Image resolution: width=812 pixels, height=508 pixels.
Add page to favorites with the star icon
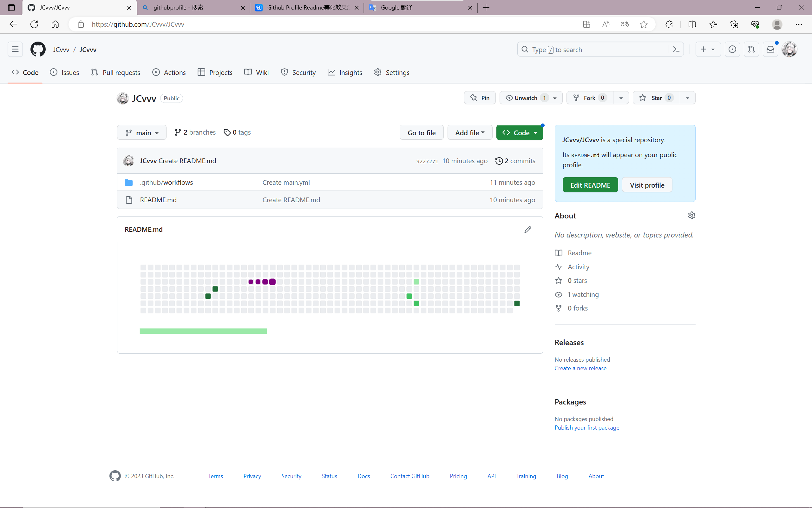click(644, 24)
